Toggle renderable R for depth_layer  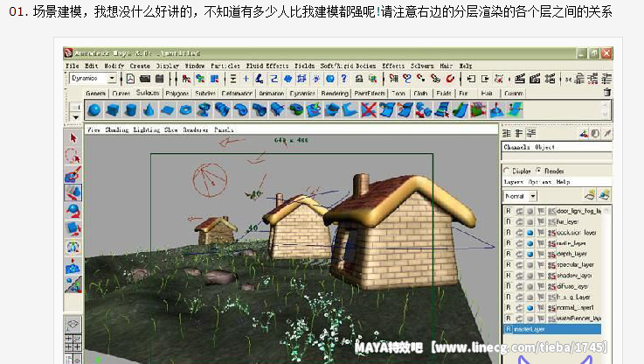click(509, 254)
